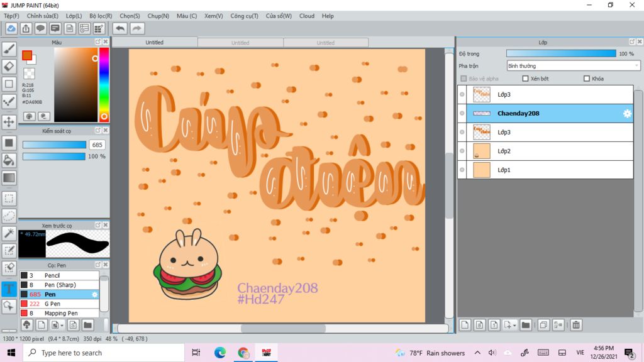The image size is (644, 362).
Task: Select the Magic Wand tool
Action: click(x=9, y=233)
